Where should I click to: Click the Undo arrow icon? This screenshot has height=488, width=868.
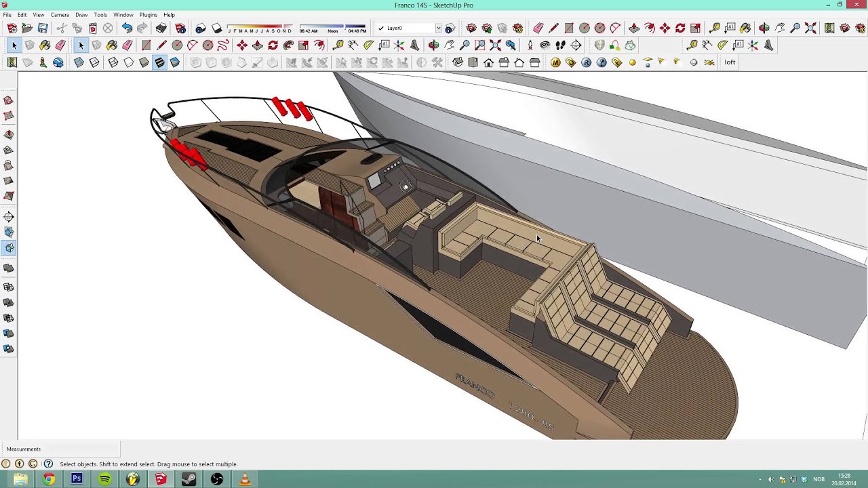[127, 28]
